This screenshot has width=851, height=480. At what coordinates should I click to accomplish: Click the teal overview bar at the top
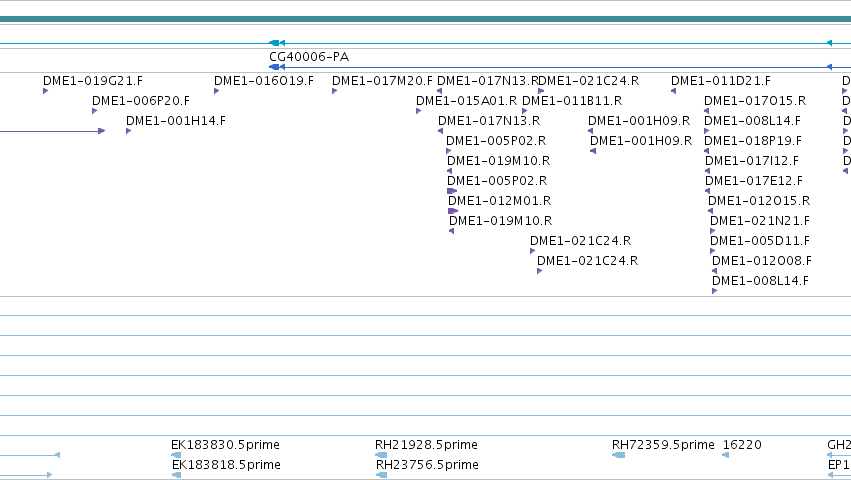(x=426, y=19)
